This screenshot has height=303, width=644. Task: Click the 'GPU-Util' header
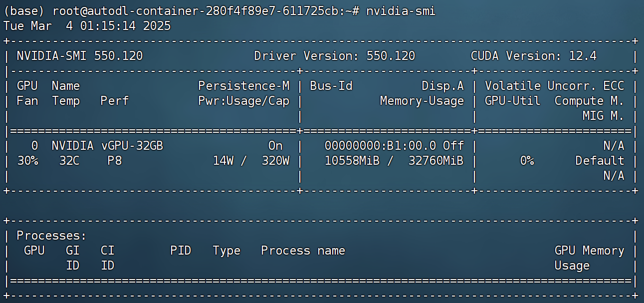point(513,101)
